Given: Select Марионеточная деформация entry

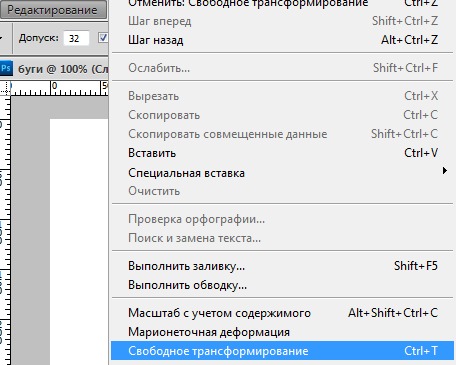Looking at the screenshot, I should [283, 332].
